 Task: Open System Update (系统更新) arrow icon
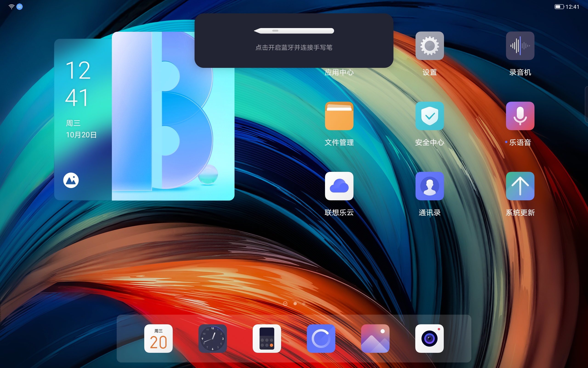[520, 186]
